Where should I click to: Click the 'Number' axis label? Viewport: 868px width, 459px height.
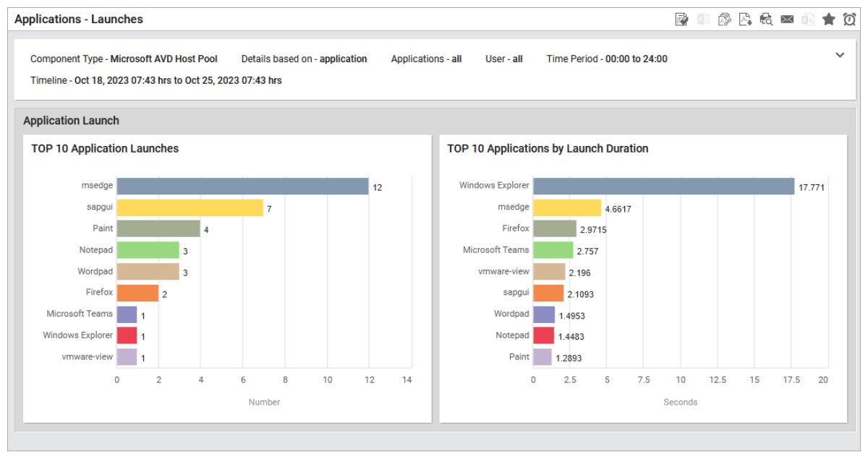[265, 402]
